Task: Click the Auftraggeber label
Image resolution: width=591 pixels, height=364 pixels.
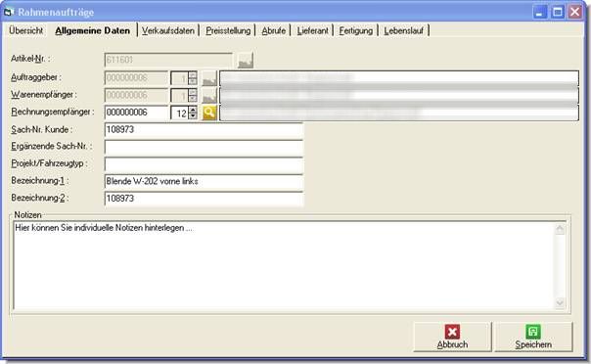Action: click(36, 77)
